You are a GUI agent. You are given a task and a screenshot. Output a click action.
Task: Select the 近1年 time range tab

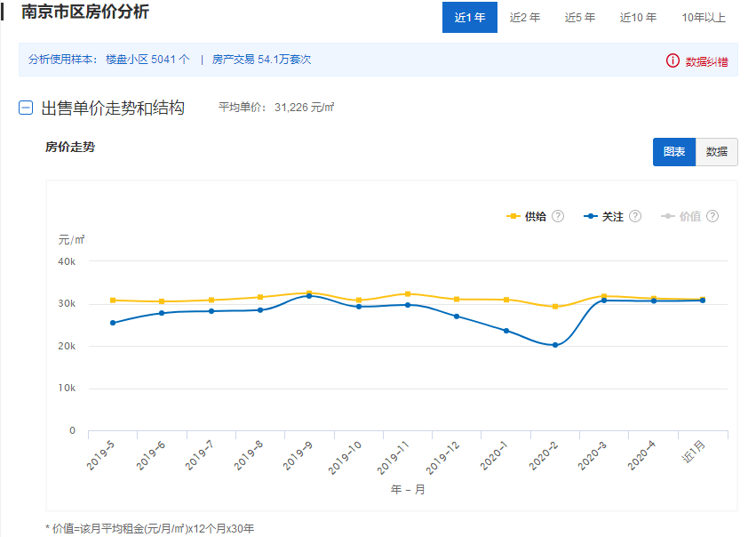click(470, 18)
